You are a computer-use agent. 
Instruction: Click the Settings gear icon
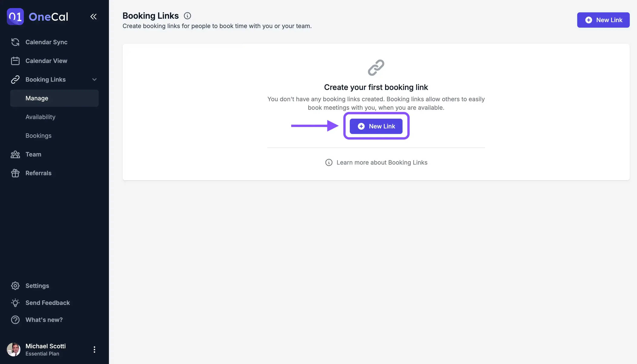(15, 286)
